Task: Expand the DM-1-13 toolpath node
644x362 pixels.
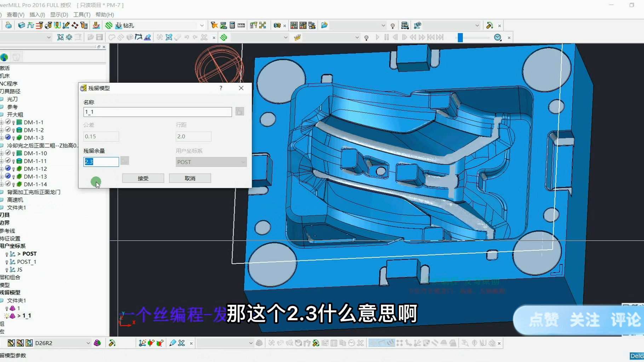Action: tap(2, 176)
